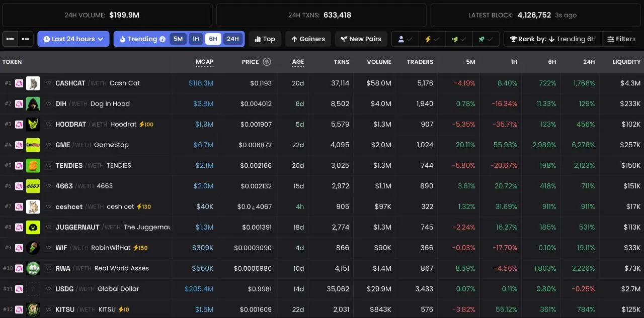
Task: Click the pink DEX icon on GME row
Action: tap(19, 145)
